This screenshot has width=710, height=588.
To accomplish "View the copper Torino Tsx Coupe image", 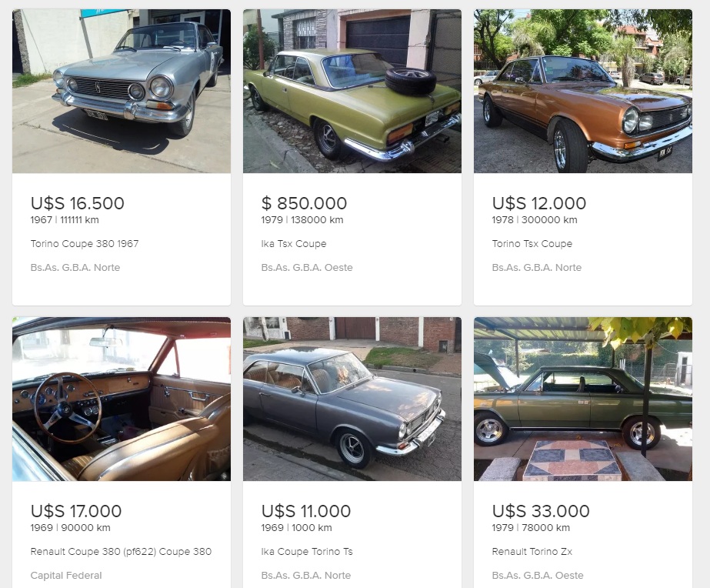I will click(x=583, y=91).
